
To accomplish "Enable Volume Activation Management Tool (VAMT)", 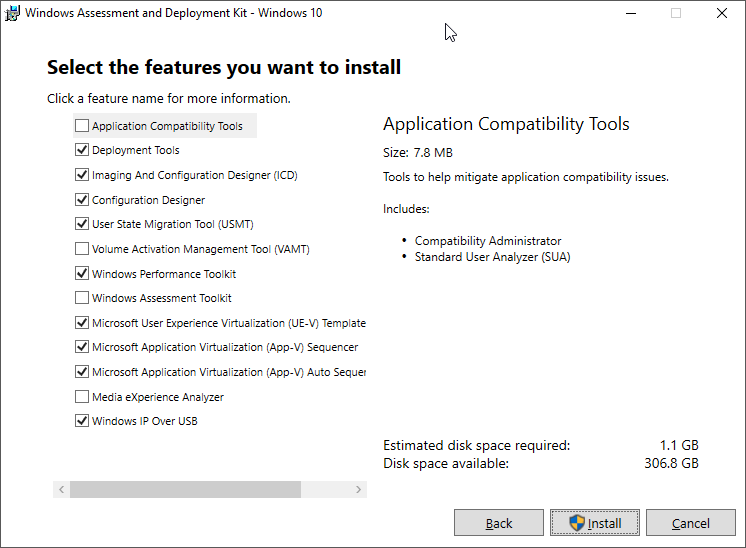I will point(82,249).
